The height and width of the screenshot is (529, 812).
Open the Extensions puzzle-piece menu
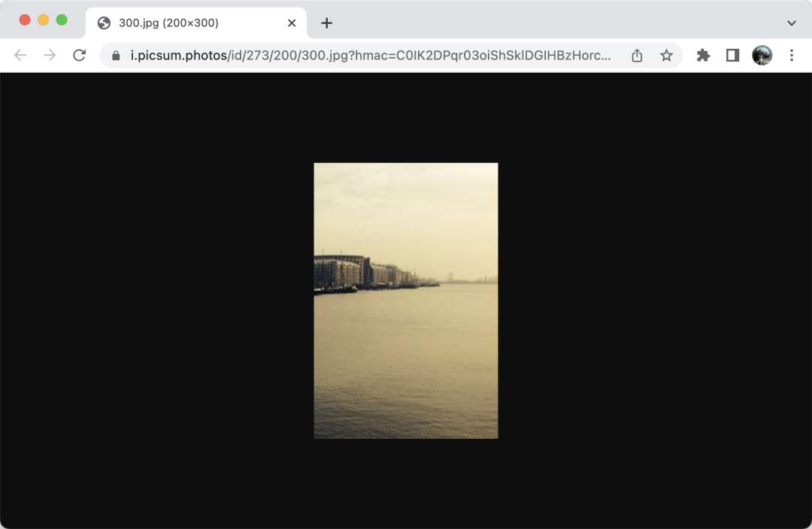(x=703, y=56)
